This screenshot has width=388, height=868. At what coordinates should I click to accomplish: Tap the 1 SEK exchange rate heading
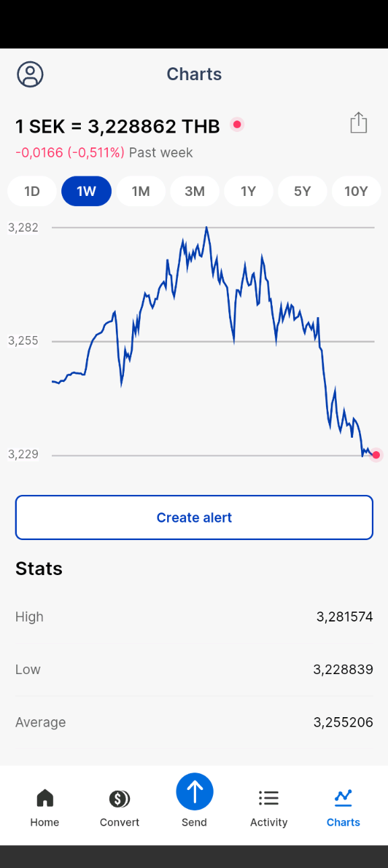118,126
